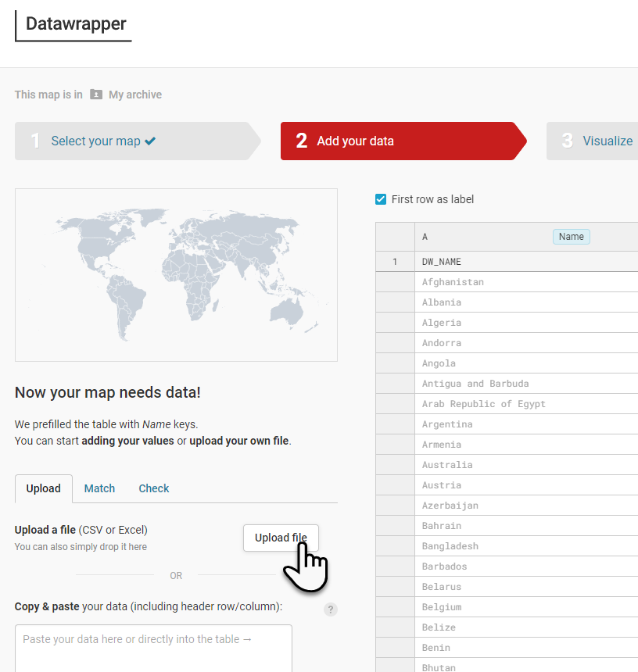Click the Datawrapper logo
638x672 pixels.
[73, 26]
